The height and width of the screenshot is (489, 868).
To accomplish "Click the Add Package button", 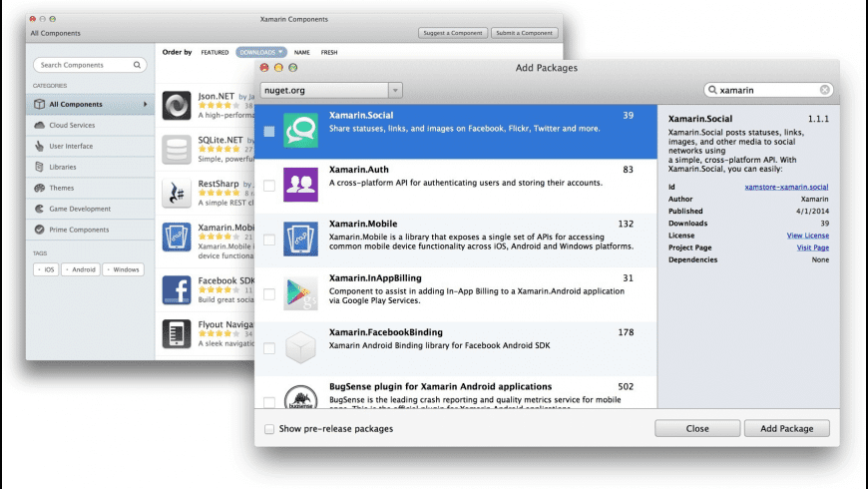I will pos(786,428).
